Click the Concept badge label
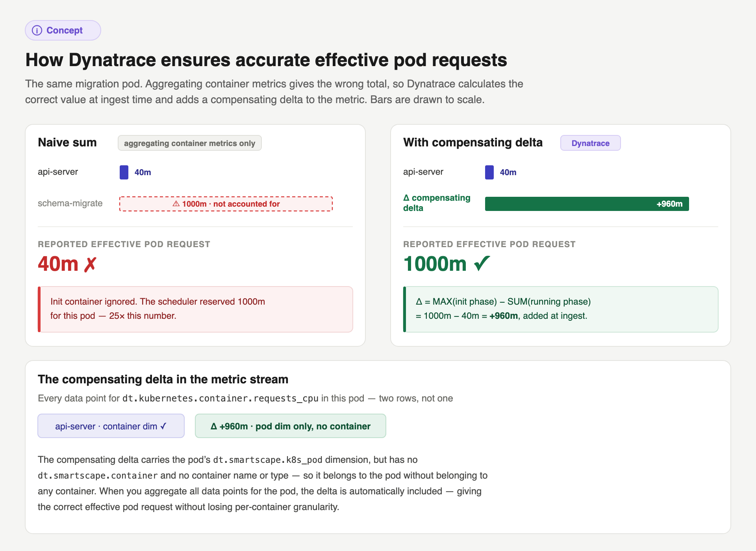This screenshot has width=756, height=551. point(65,30)
